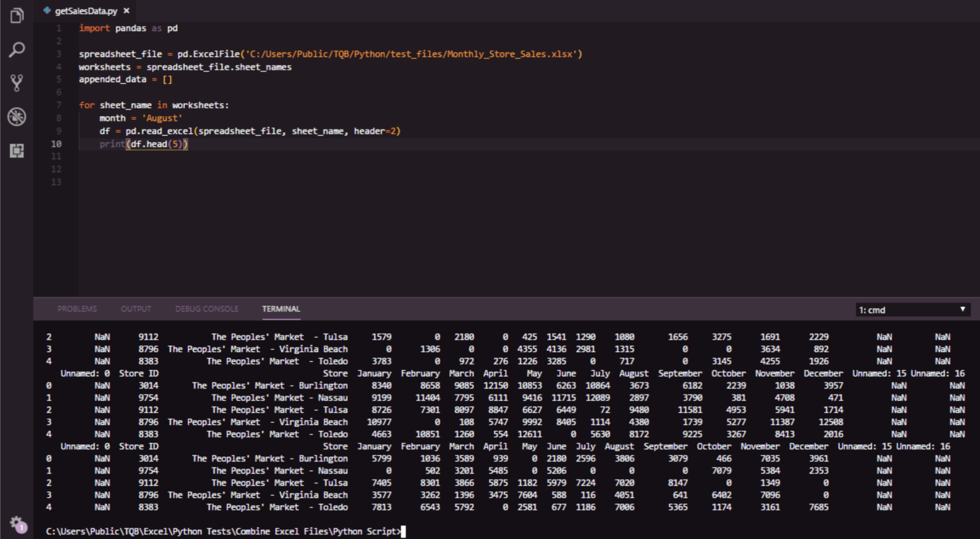
Task: Click the 'import pandas as pd' line
Action: 128,28
